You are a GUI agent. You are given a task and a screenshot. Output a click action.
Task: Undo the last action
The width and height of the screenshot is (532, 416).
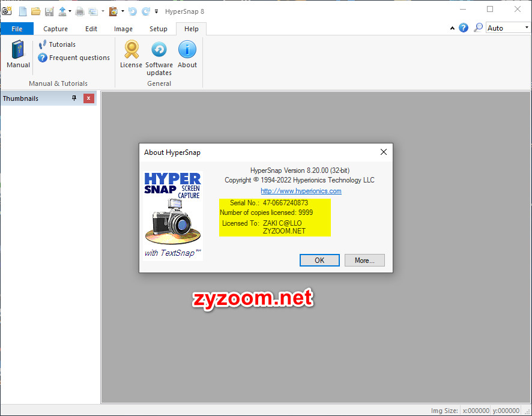132,11
